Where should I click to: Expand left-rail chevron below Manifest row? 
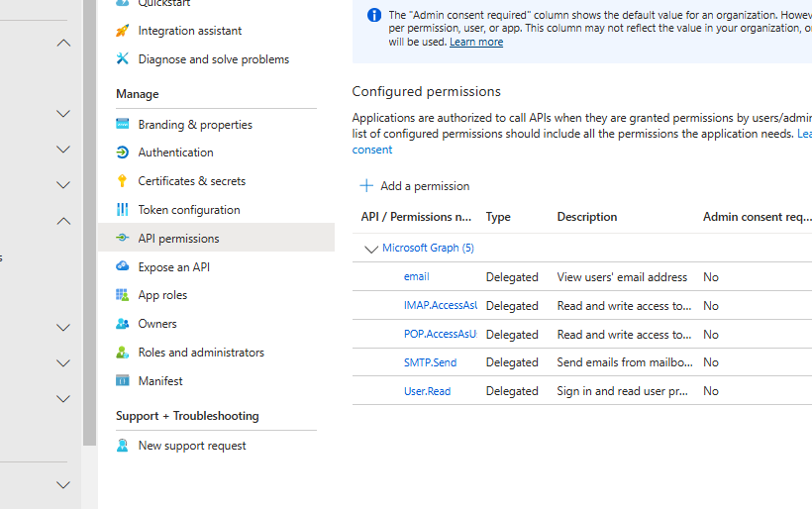pos(63,399)
